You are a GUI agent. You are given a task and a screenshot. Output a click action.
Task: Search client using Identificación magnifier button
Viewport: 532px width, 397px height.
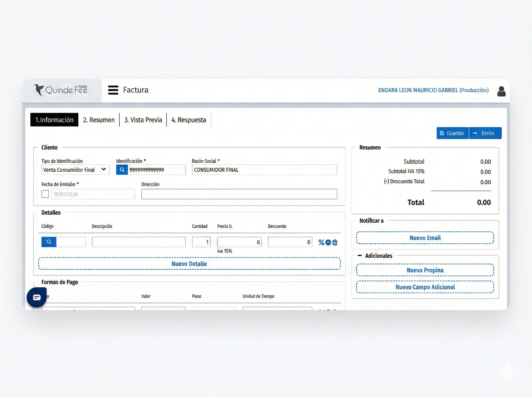[122, 170]
